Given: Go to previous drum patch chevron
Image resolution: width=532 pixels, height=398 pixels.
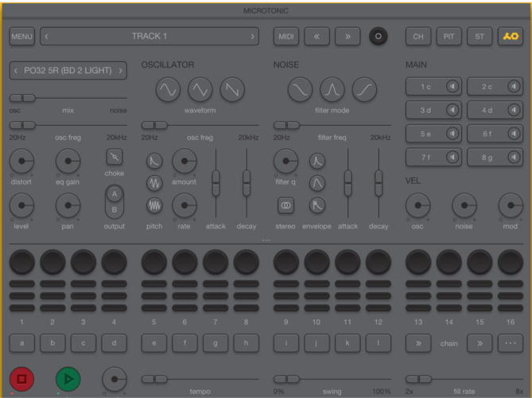Looking at the screenshot, I should click(16, 71).
